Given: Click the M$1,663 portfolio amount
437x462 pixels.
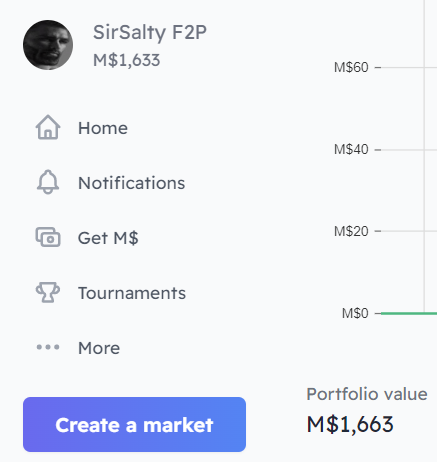Looking at the screenshot, I should point(350,424).
